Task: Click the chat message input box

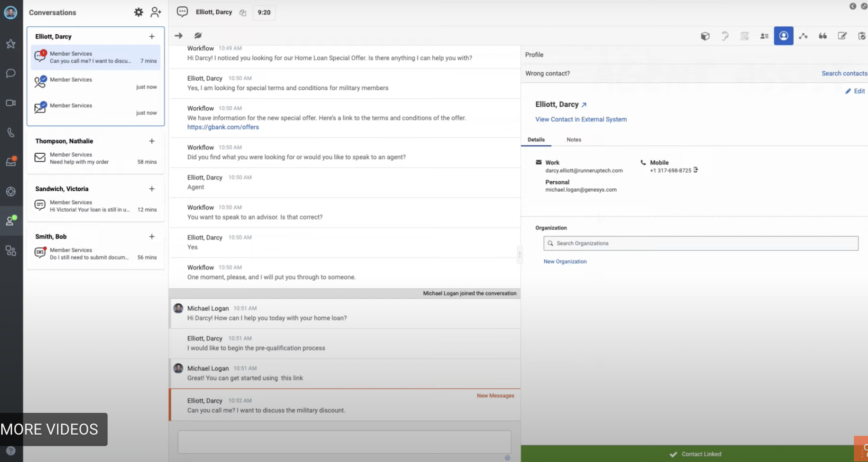Action: (x=345, y=442)
